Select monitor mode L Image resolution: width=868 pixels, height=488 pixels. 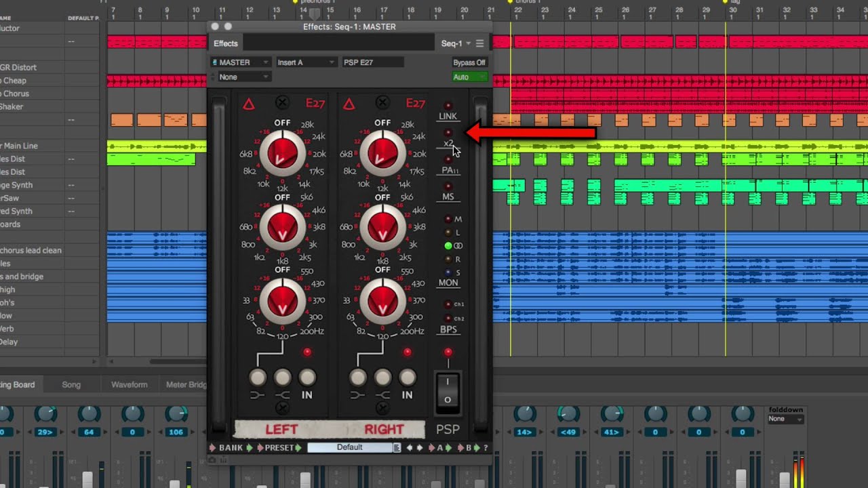448,232
